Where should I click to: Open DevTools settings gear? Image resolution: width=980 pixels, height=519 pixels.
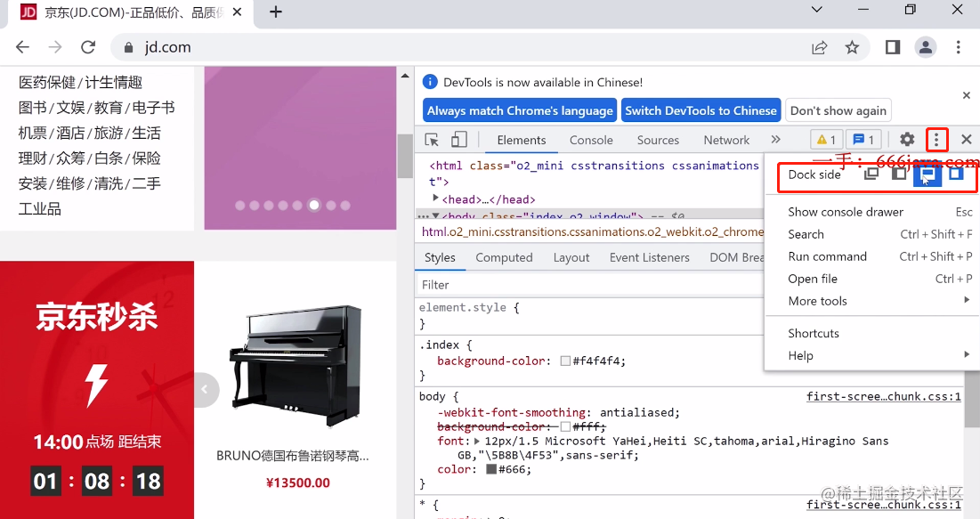click(907, 140)
